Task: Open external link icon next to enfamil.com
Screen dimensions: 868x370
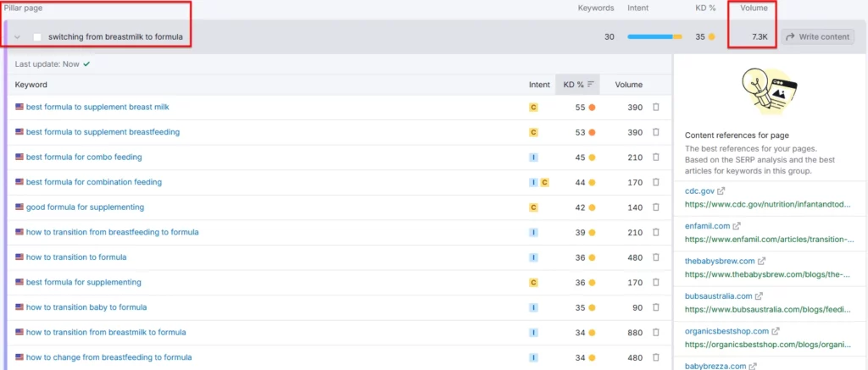Action: tap(737, 226)
